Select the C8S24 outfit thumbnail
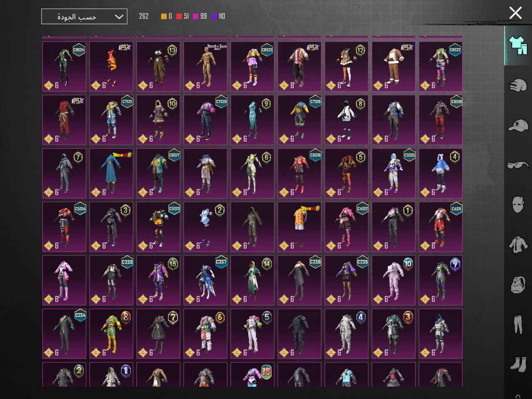The width and height of the screenshot is (532, 399). (x=64, y=66)
